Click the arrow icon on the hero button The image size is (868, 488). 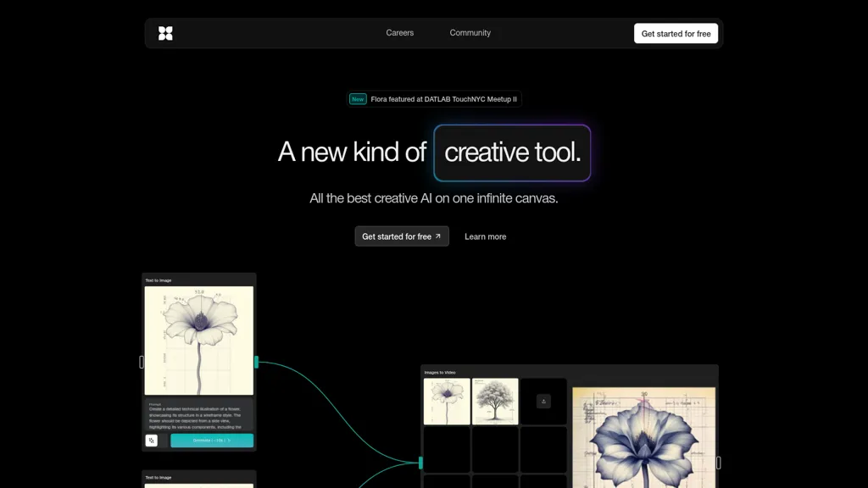(x=438, y=236)
